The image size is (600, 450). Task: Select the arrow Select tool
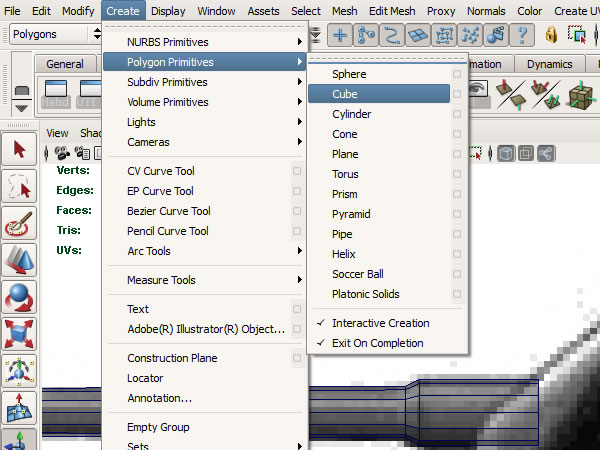(19, 149)
